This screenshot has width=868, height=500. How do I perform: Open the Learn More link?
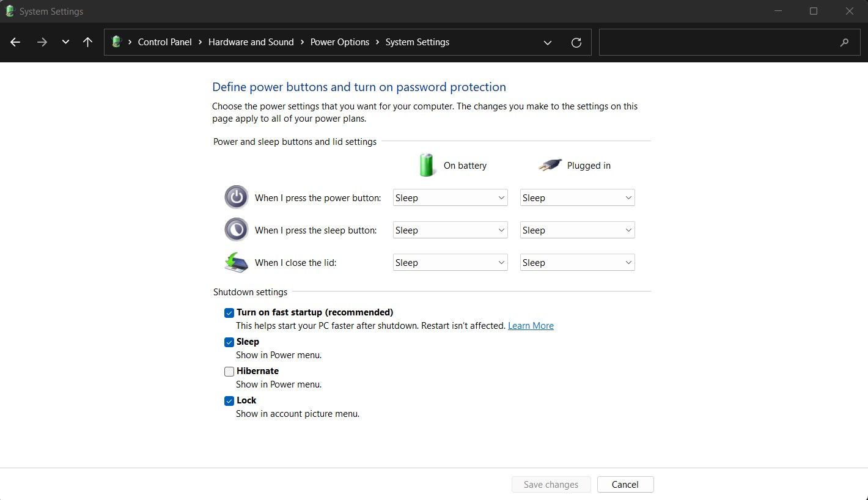pos(531,326)
